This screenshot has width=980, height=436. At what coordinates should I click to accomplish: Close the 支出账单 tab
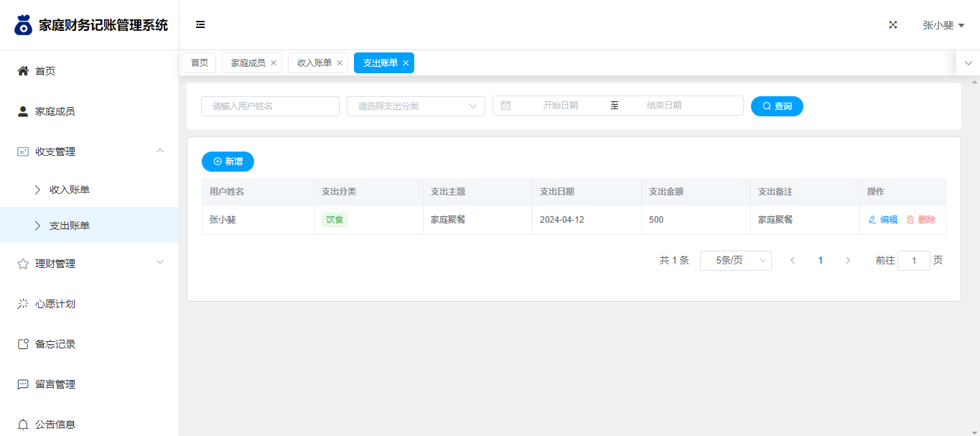tap(406, 63)
